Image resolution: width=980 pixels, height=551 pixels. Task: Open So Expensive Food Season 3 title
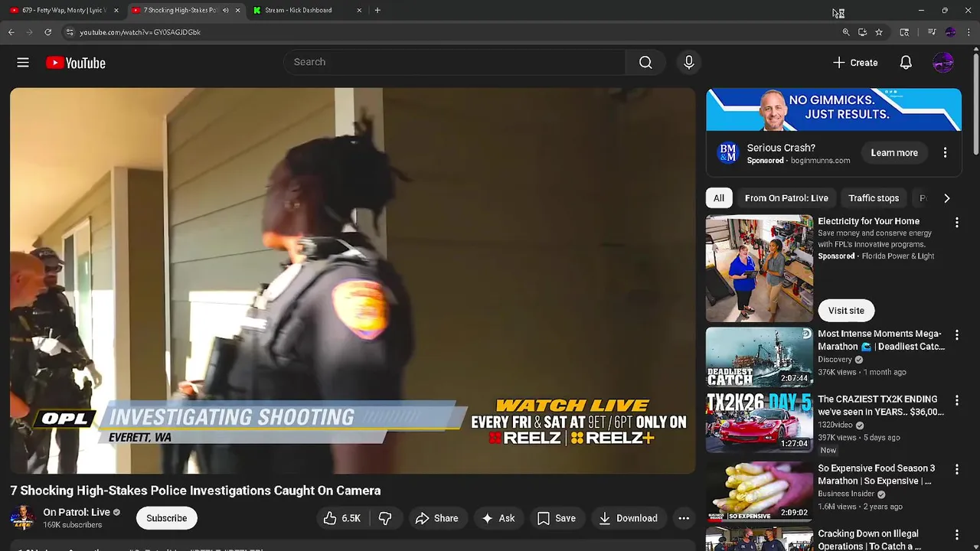(x=877, y=474)
